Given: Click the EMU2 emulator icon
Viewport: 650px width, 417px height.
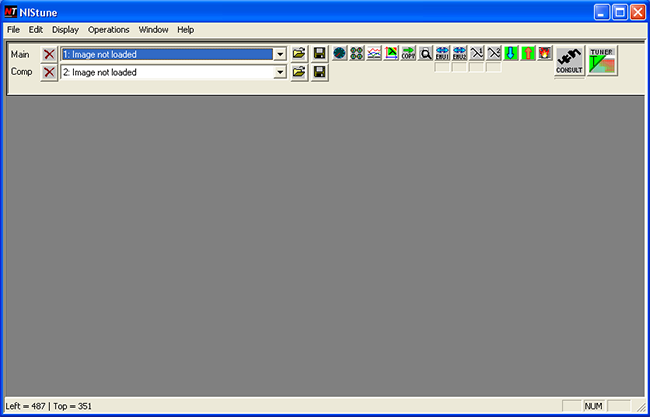Looking at the screenshot, I should (459, 53).
